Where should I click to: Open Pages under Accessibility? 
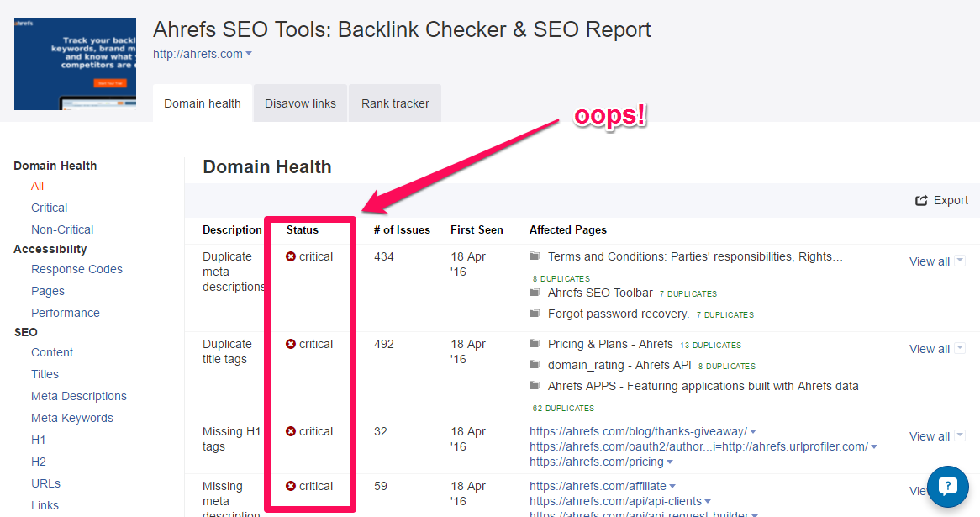[48, 291]
